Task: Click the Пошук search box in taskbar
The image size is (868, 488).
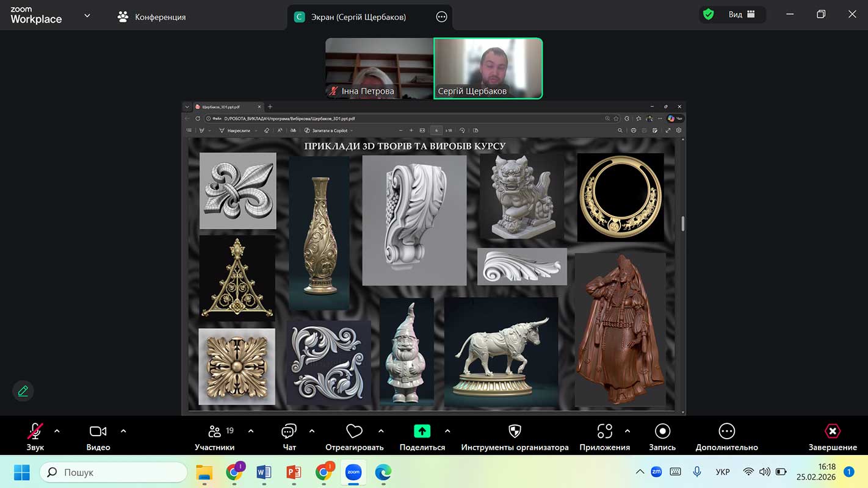Action: (114, 472)
